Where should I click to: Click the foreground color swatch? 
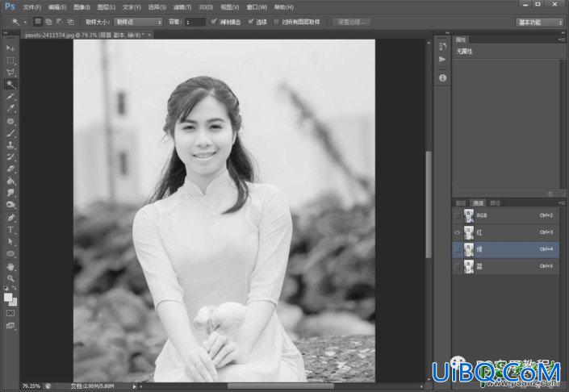(8, 298)
